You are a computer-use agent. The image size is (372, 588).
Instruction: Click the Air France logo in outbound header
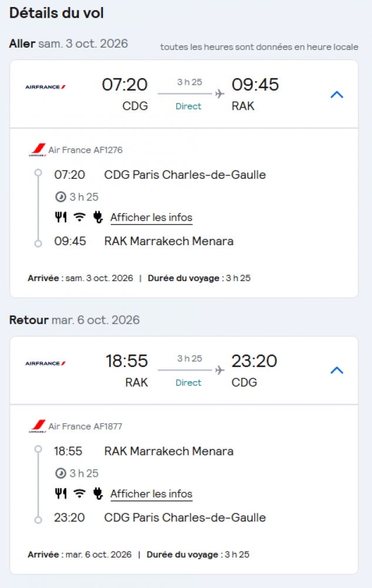[45, 87]
